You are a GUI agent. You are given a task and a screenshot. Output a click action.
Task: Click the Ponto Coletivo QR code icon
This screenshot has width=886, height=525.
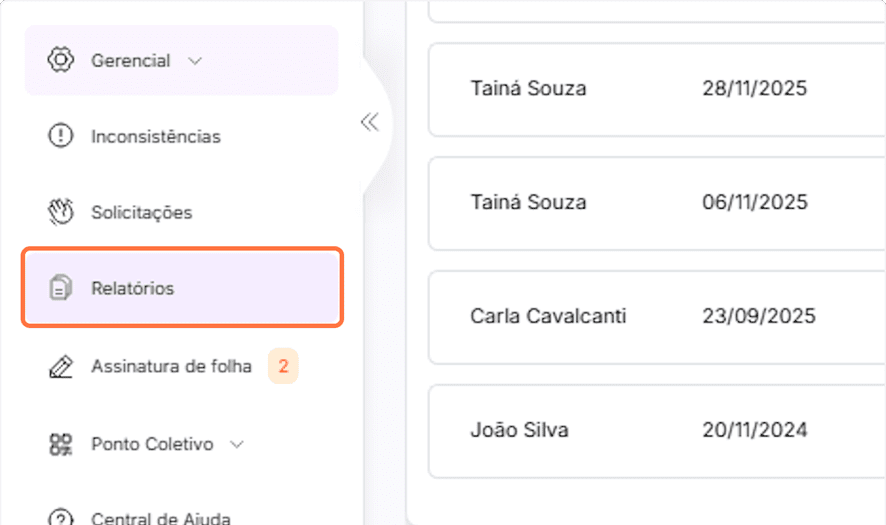61,444
